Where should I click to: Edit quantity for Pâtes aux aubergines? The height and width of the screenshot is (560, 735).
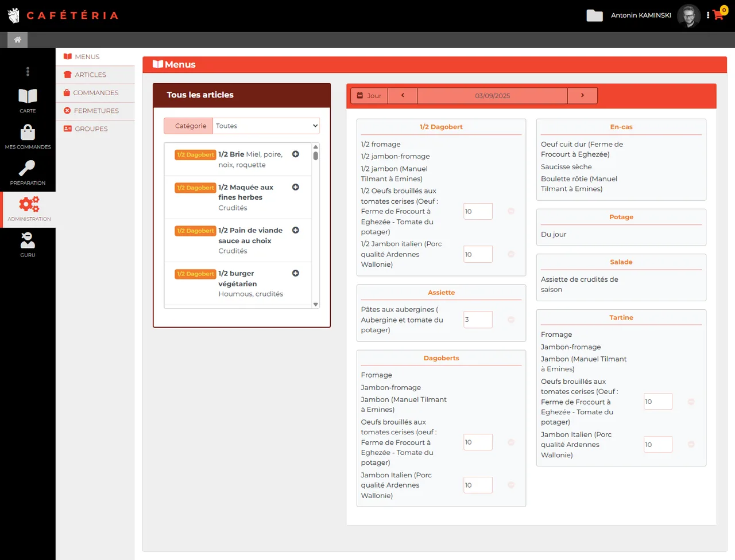tap(478, 320)
